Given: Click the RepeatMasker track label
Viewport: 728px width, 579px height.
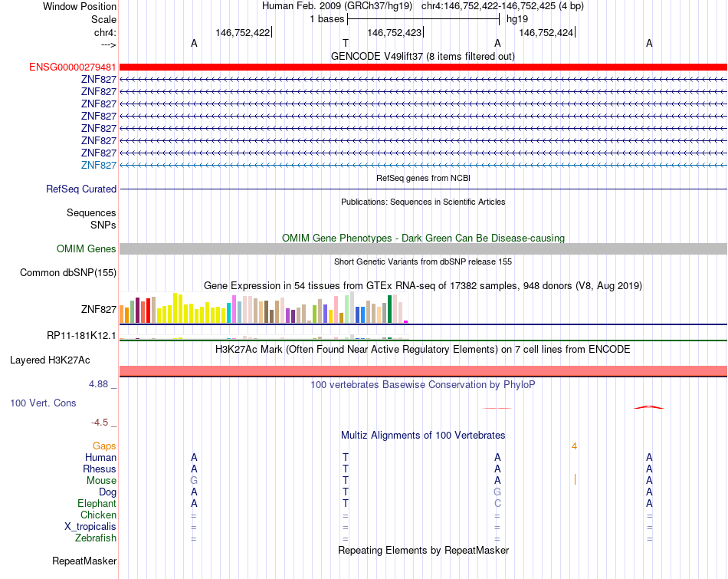Looking at the screenshot, I should tap(84, 561).
